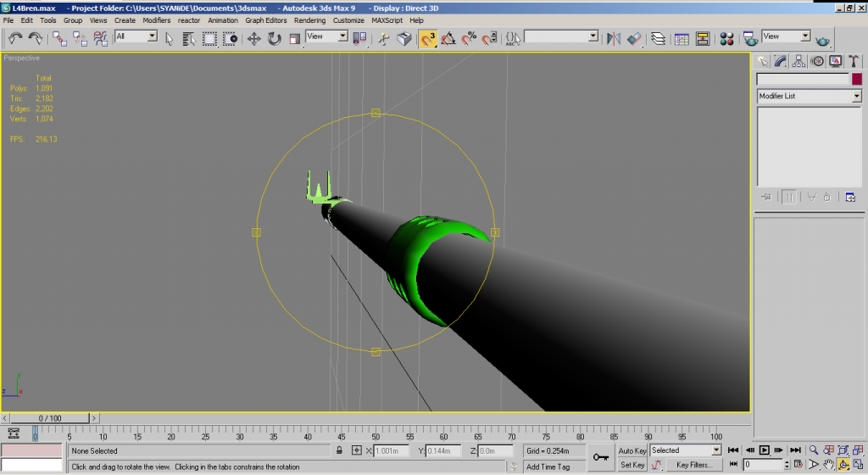Toggle the 3D Snaps button
The width and height of the screenshot is (868, 475).
coord(428,38)
